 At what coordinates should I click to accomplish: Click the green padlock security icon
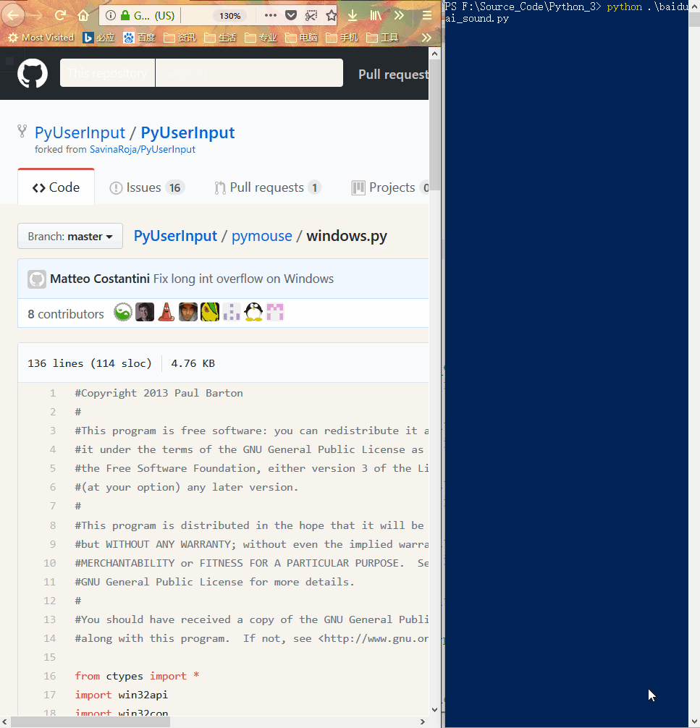coord(125,15)
